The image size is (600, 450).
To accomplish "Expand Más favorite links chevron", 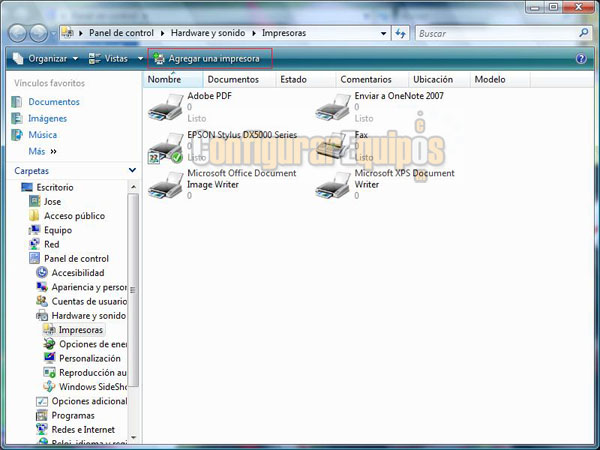I will click(x=54, y=152).
